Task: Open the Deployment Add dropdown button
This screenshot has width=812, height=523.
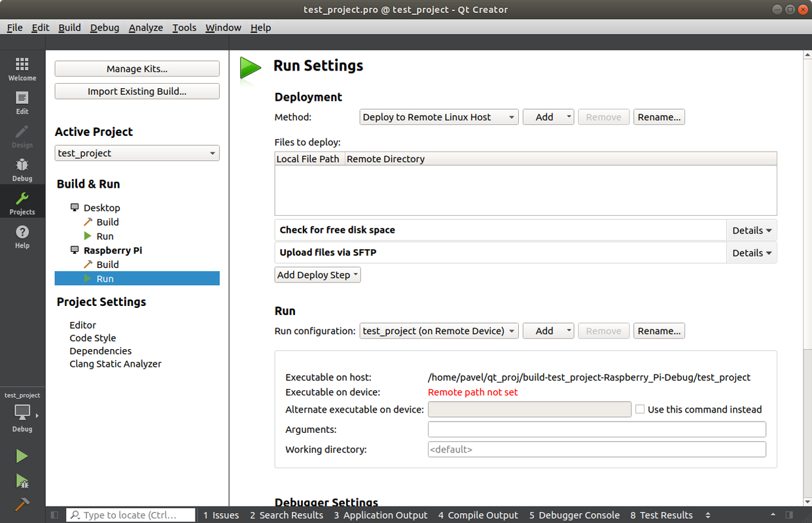Action: coord(548,117)
